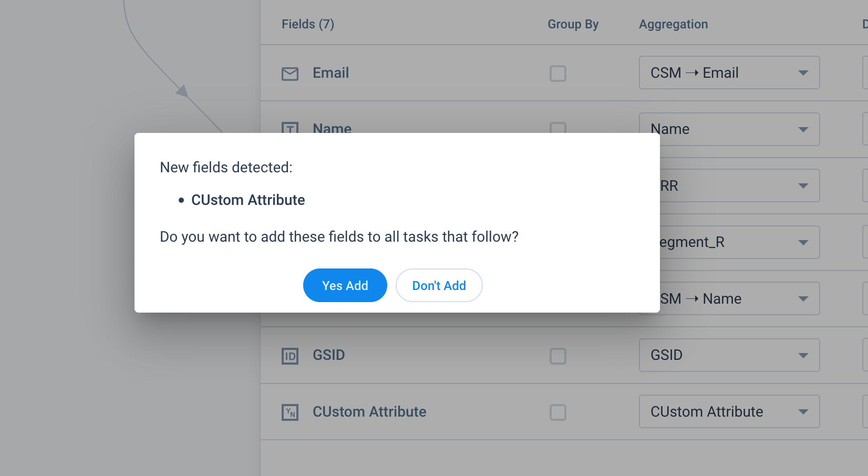
Task: Click the Yes Add button
Action: pos(345,285)
